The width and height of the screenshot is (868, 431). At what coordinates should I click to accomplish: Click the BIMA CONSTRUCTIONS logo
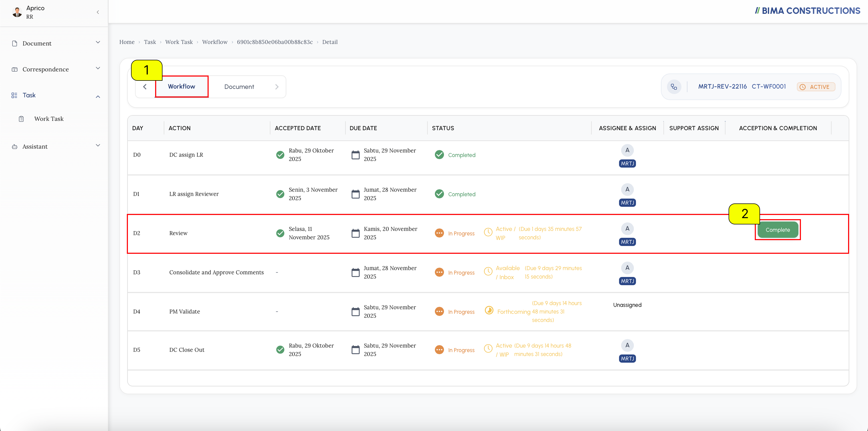tap(808, 11)
